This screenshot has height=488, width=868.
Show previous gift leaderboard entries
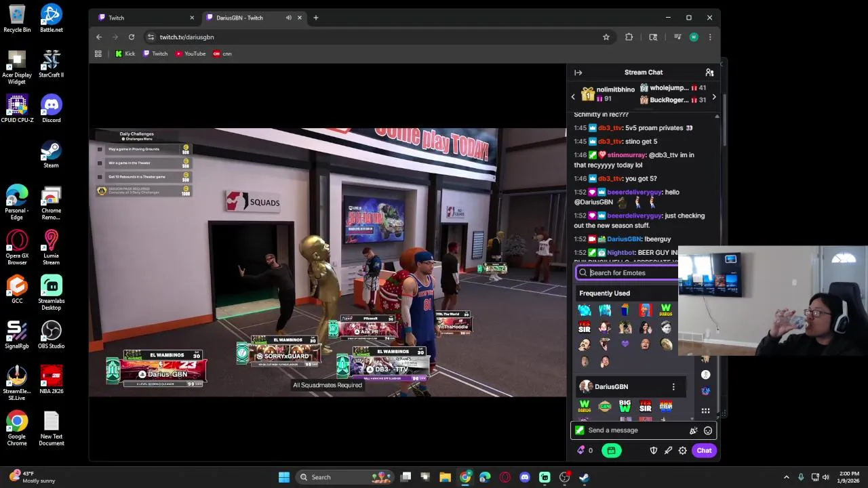click(573, 97)
